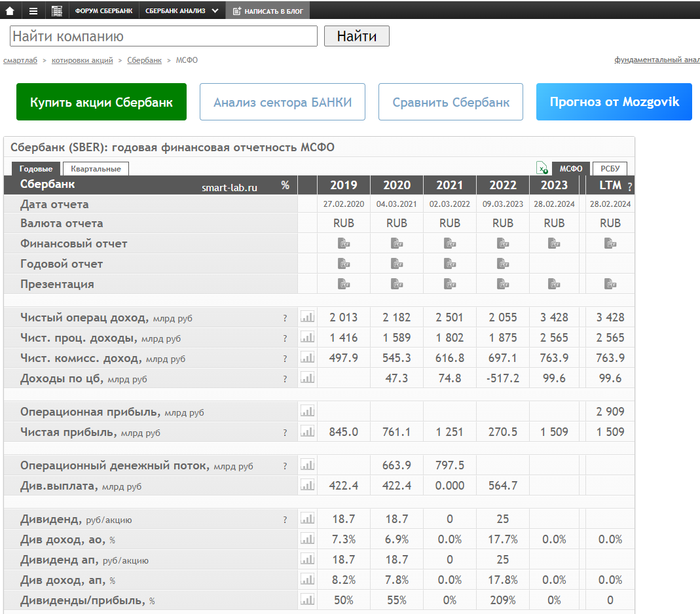Open 2022 Презентация PDF icon
This screenshot has height=614, width=700.
click(503, 284)
